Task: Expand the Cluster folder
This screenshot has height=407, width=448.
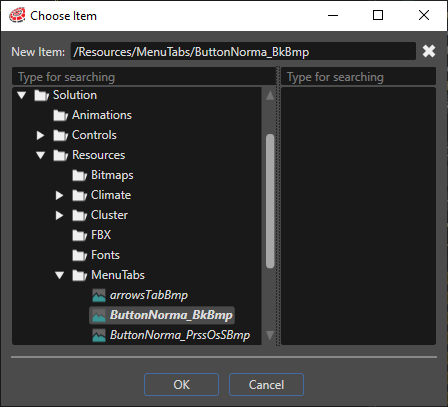Action: pos(59,215)
